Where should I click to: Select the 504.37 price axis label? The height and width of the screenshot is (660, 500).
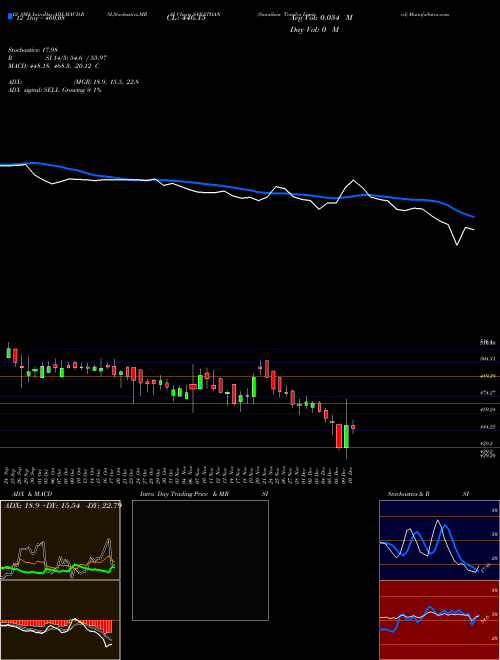488,359
